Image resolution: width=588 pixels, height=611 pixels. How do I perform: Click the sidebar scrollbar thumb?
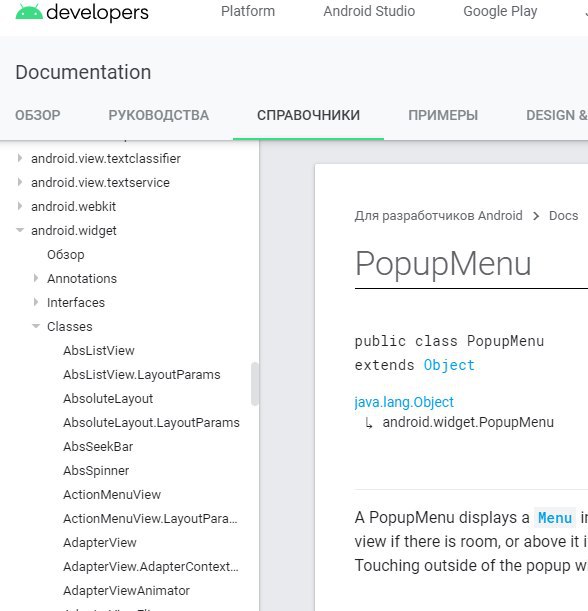[x=255, y=384]
